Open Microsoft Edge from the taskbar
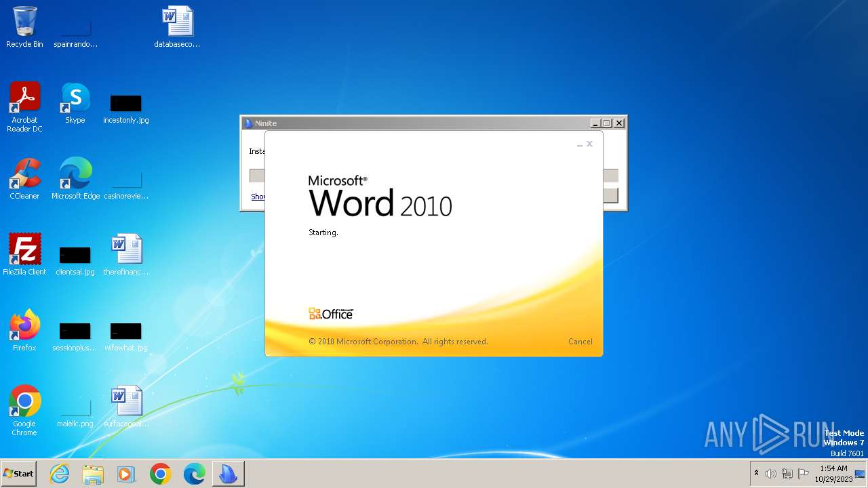The height and width of the screenshot is (488, 868). point(194,474)
